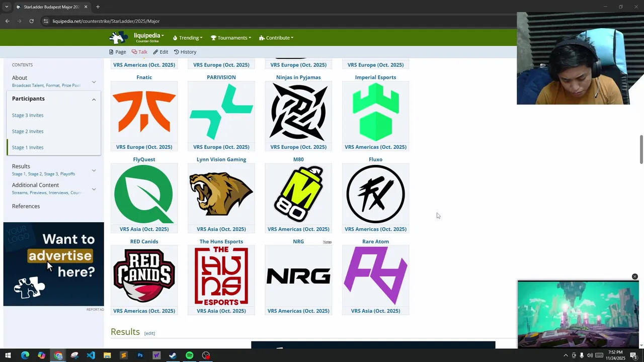
Task: Open Spotify from the taskbar
Action: [x=189, y=355]
